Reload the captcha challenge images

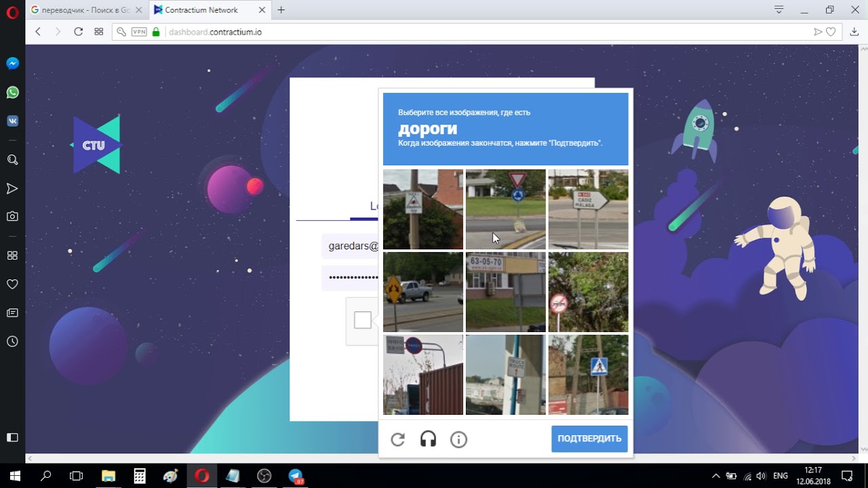point(398,440)
